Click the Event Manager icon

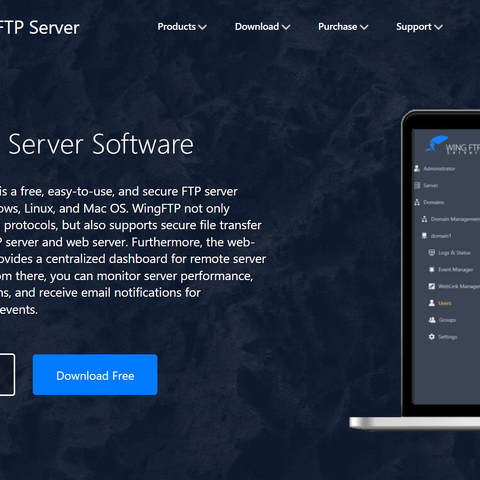[432, 269]
